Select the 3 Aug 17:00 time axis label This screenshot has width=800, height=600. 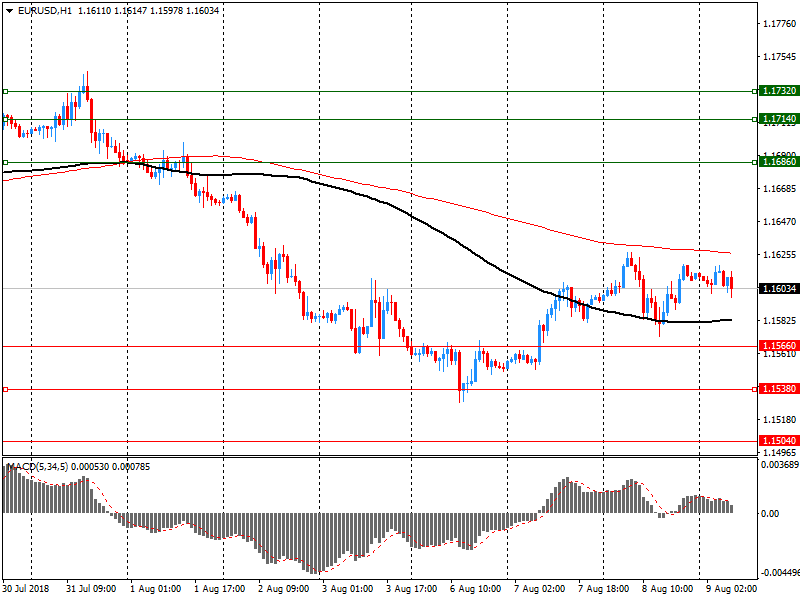click(x=411, y=589)
